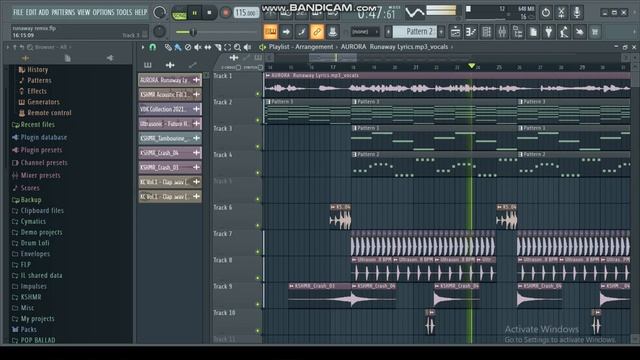The height and width of the screenshot is (360, 640).
Task: Open the Piano roll icon
Action: [471, 32]
